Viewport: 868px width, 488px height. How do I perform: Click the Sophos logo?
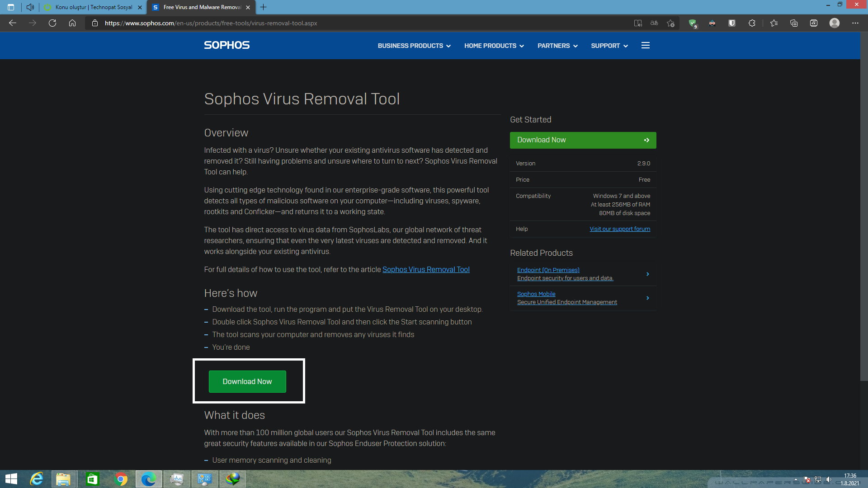(x=226, y=45)
